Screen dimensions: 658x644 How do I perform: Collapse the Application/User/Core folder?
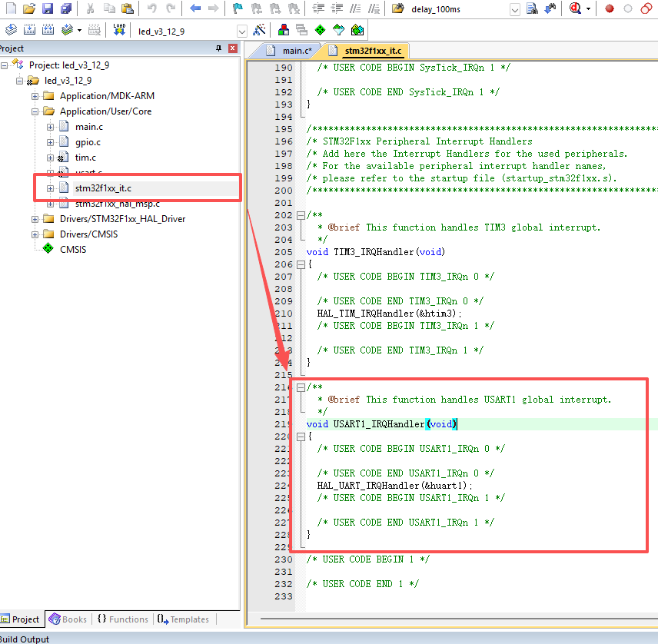pyautogui.click(x=35, y=111)
